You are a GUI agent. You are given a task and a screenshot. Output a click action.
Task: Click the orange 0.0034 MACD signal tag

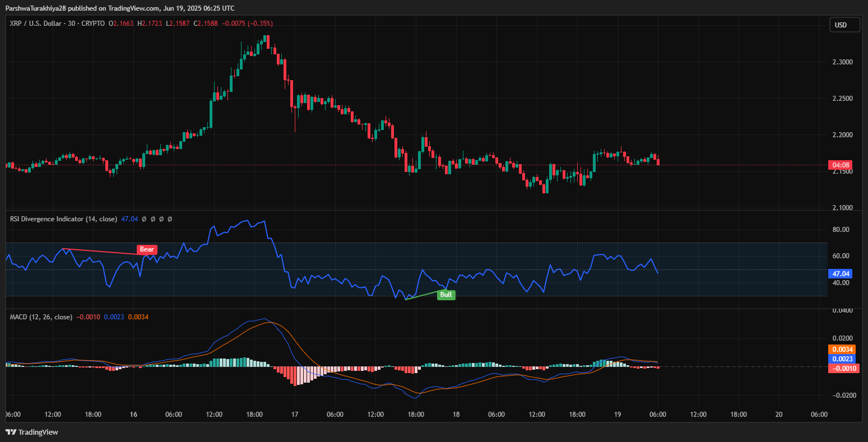click(x=843, y=349)
